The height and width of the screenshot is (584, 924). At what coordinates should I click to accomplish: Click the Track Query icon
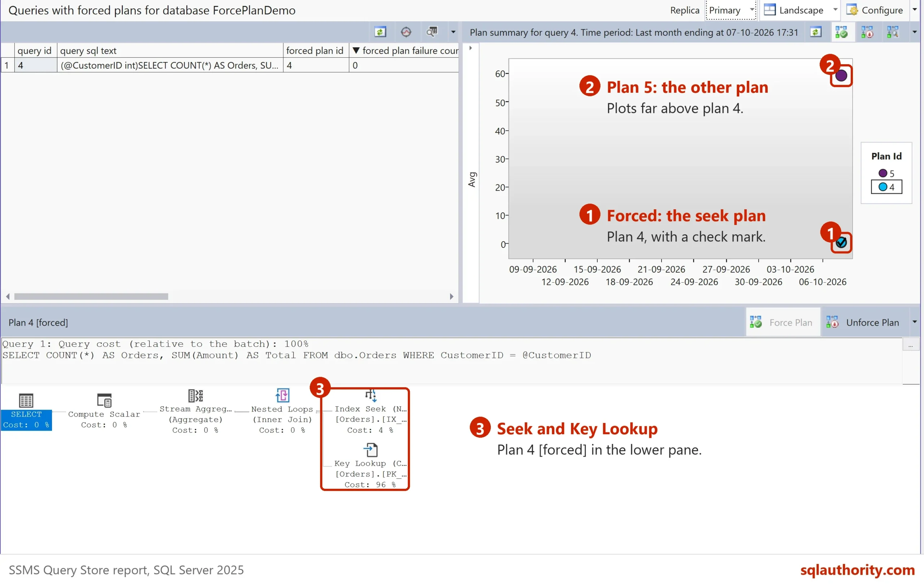pos(406,32)
